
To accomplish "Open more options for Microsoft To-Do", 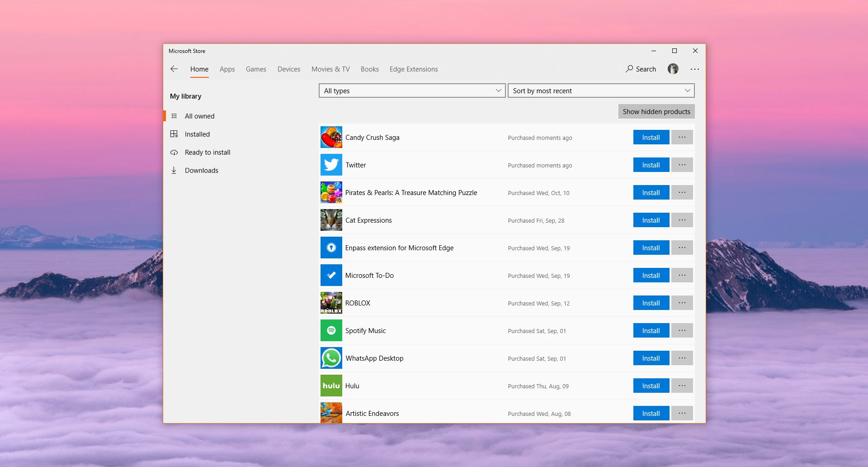I will [682, 275].
